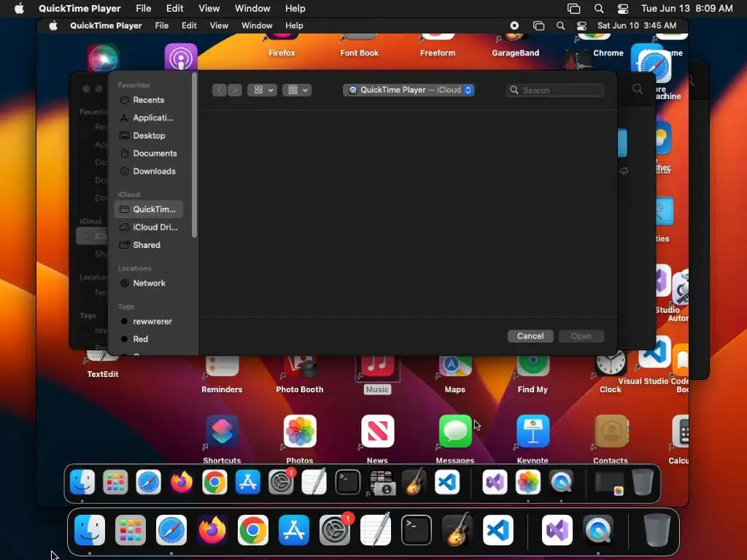The width and height of the screenshot is (747, 560).
Task: Open QuickTime Player in the larger outer dock
Action: pos(598,530)
